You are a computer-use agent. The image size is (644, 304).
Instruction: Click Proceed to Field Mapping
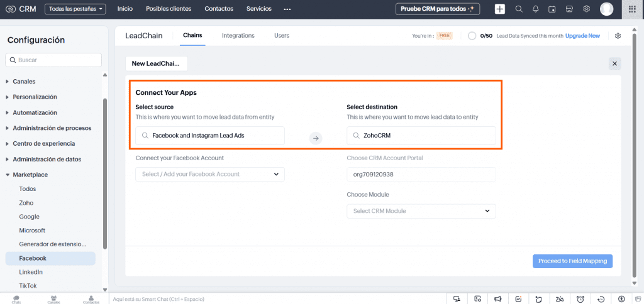(572, 261)
